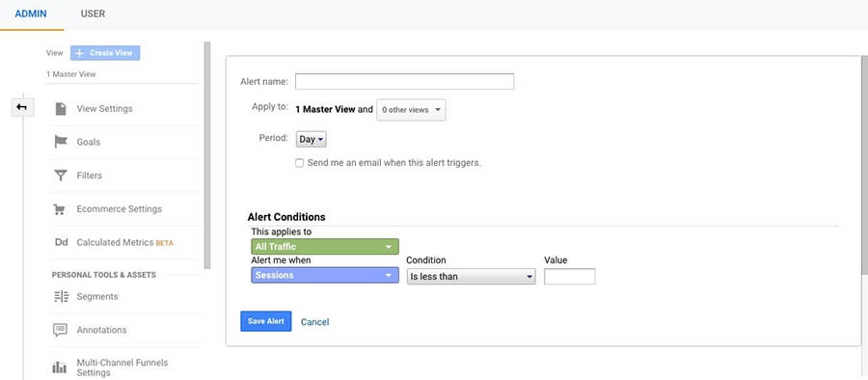The image size is (868, 380).
Task: Enable email notification when alert triggers
Action: (300, 163)
